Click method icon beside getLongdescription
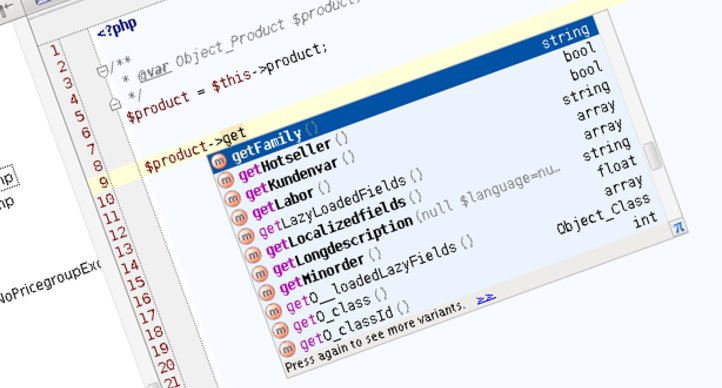 coord(259,274)
